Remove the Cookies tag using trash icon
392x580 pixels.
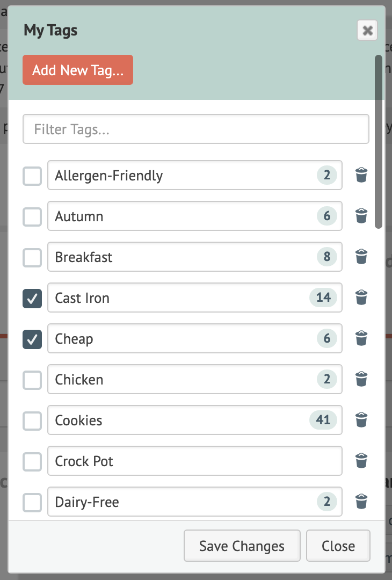coord(361,420)
